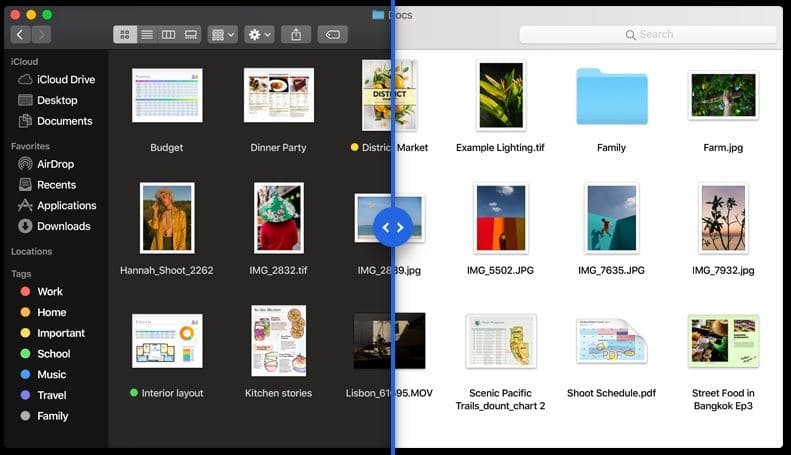Select the Interior layout file
The width and height of the screenshot is (791, 455).
tap(167, 341)
